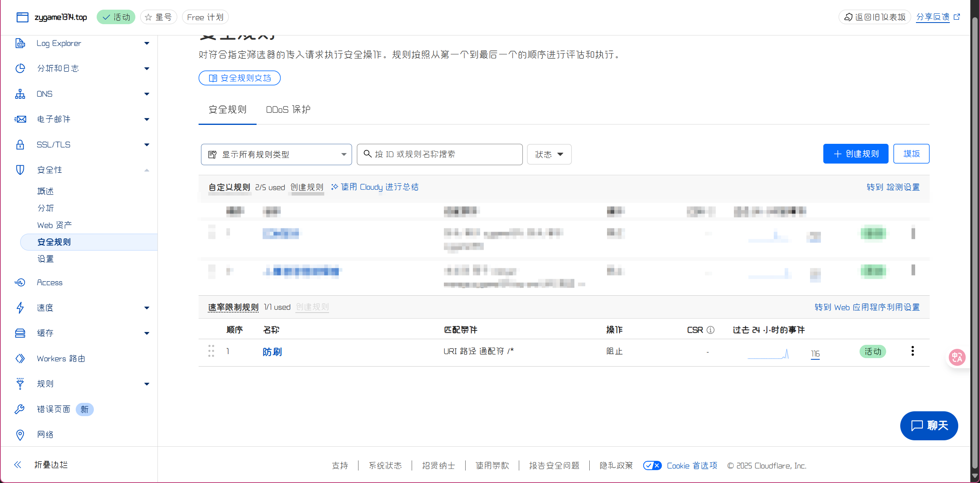
Task: Open the 状态 filter dropdown
Action: pyautogui.click(x=549, y=154)
